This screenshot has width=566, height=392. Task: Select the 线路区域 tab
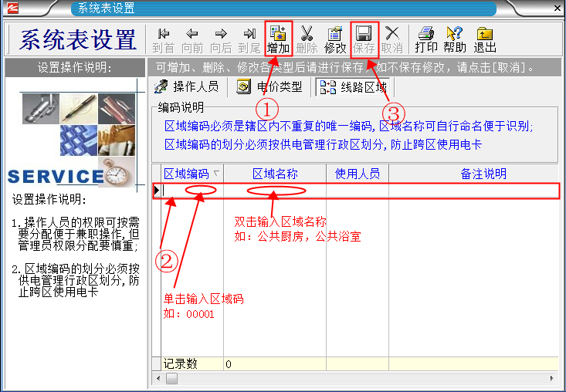point(354,86)
